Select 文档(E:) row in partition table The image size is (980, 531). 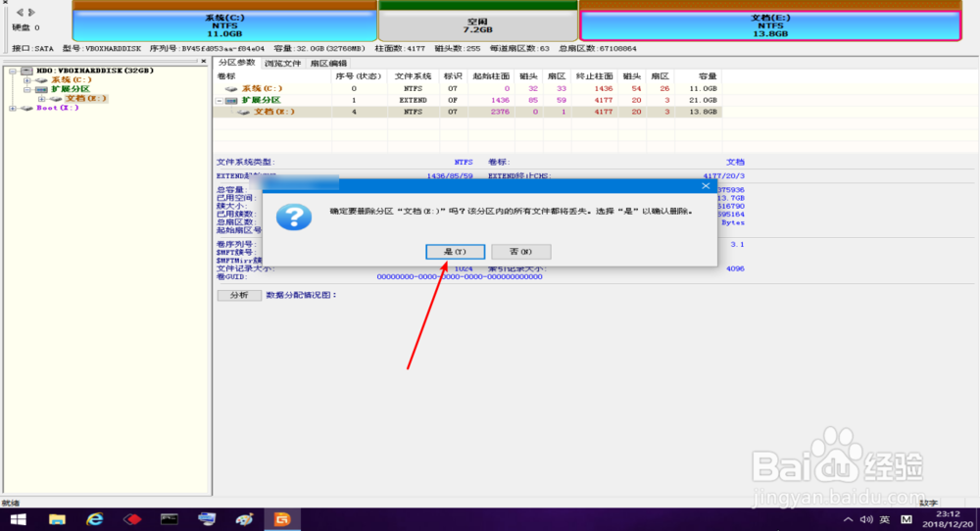pos(468,112)
